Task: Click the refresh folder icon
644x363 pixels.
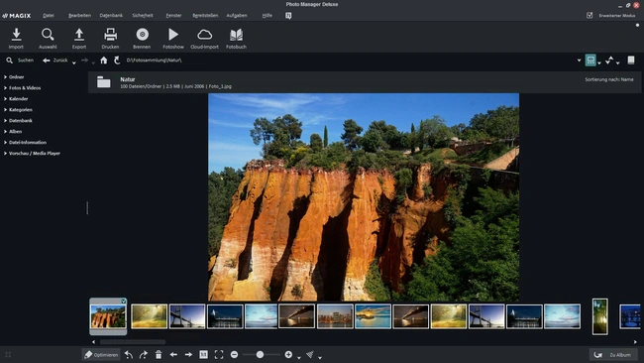Action: click(x=117, y=60)
